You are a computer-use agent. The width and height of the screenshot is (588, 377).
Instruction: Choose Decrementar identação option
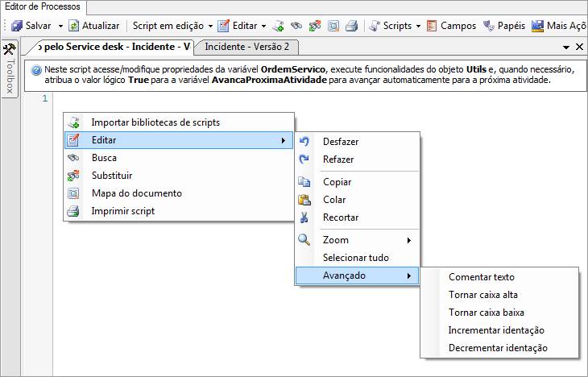pos(499,348)
